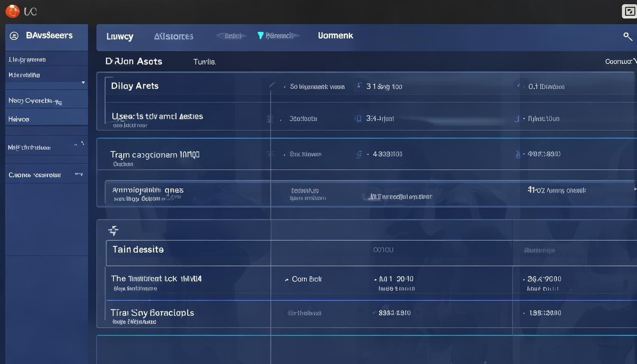The width and height of the screenshot is (637, 364).
Task: Expand the Cuonce sidebar item chevron
Action: (79, 175)
